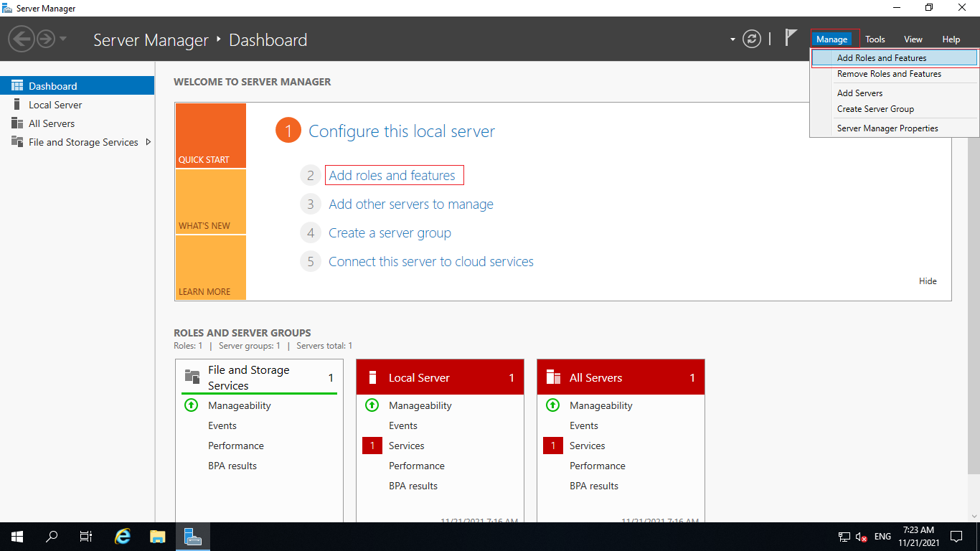Select the WHAT'S NEW tile

[x=210, y=202]
